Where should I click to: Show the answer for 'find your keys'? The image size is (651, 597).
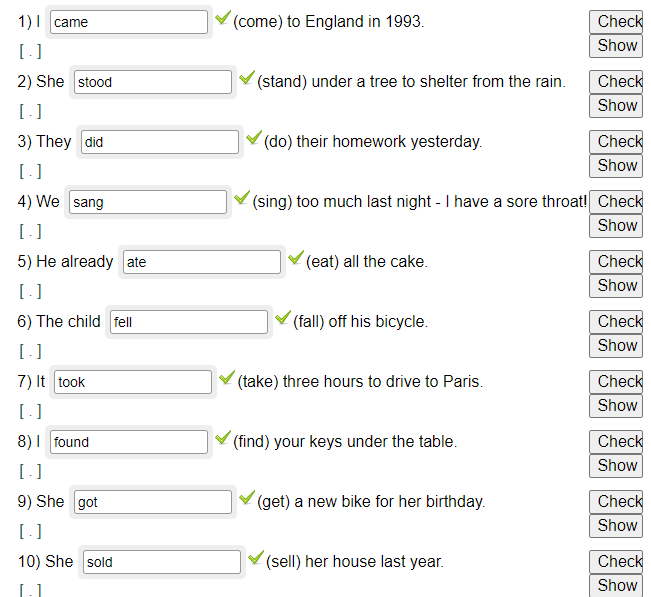point(617,466)
